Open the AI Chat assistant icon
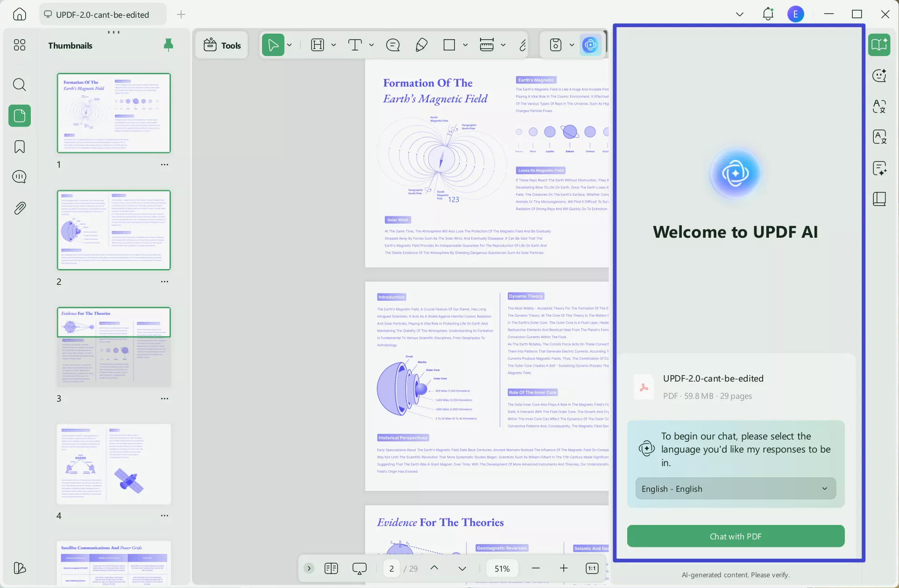Viewport: 899px width, 588px height. pos(880,76)
